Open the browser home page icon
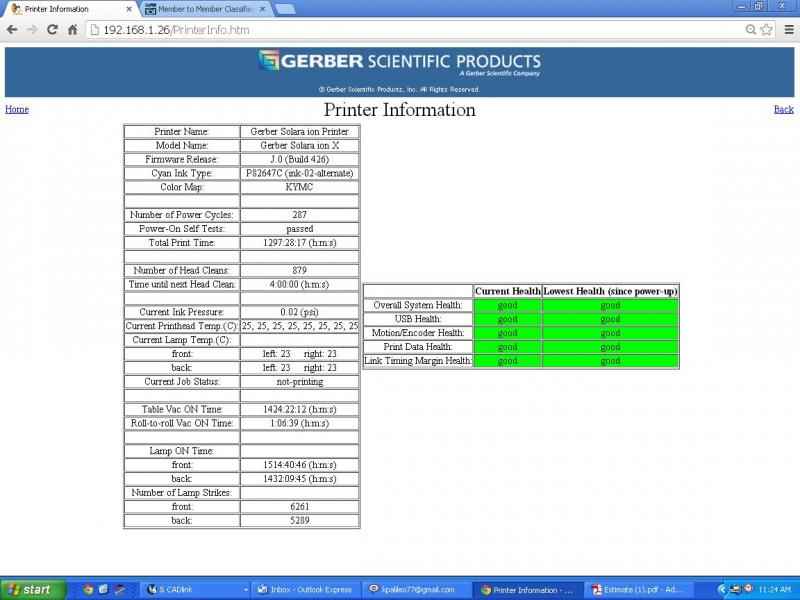The height and width of the screenshot is (600, 800). coord(72,30)
